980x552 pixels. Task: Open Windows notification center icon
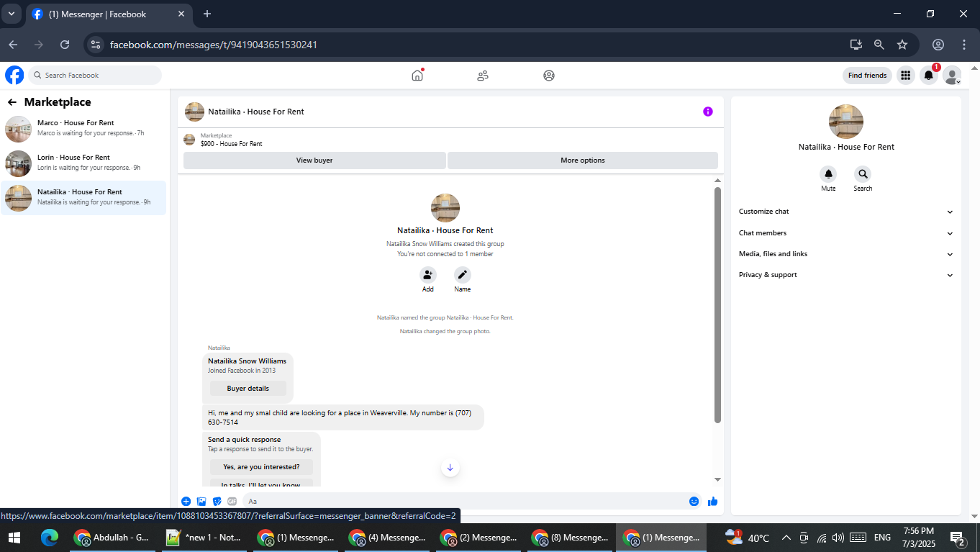coord(958,538)
